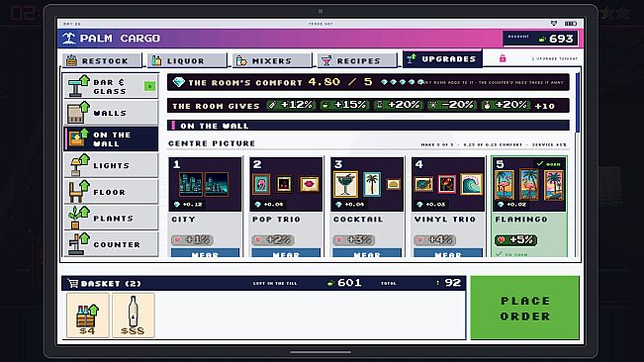Open the Floor upgrade category
Screen dimensions: 644x362
click(111, 192)
